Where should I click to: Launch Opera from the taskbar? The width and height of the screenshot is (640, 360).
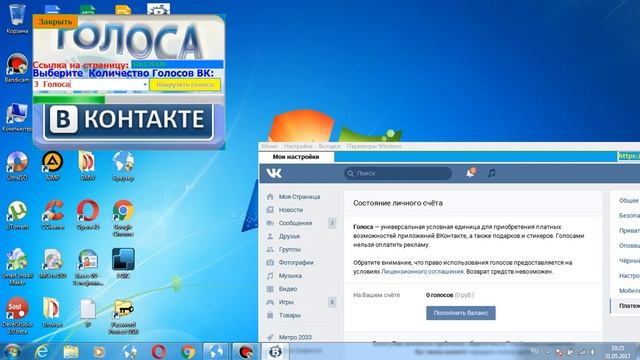point(158,351)
